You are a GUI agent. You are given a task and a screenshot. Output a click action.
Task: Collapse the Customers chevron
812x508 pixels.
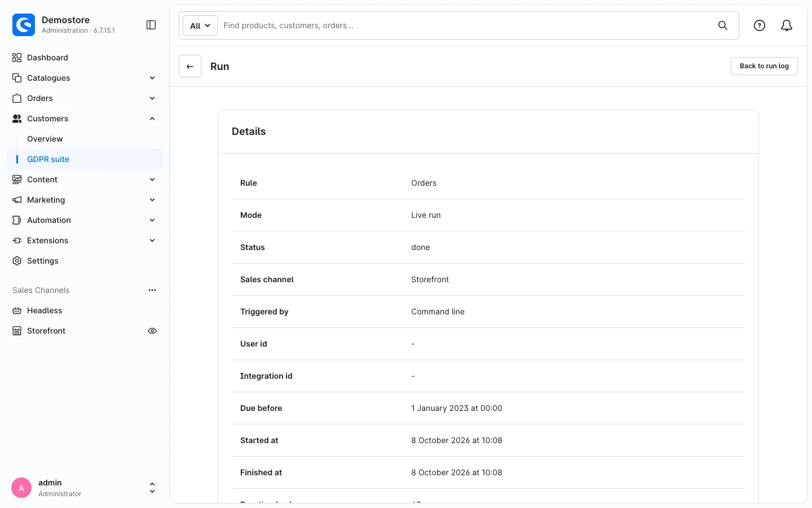[152, 119]
